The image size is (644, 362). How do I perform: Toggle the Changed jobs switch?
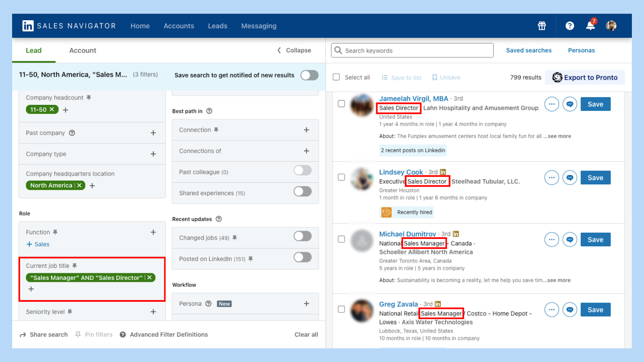coord(303,236)
